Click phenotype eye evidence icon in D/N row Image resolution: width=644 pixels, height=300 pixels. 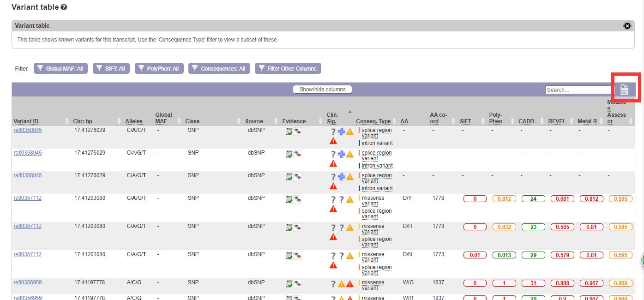(297, 256)
